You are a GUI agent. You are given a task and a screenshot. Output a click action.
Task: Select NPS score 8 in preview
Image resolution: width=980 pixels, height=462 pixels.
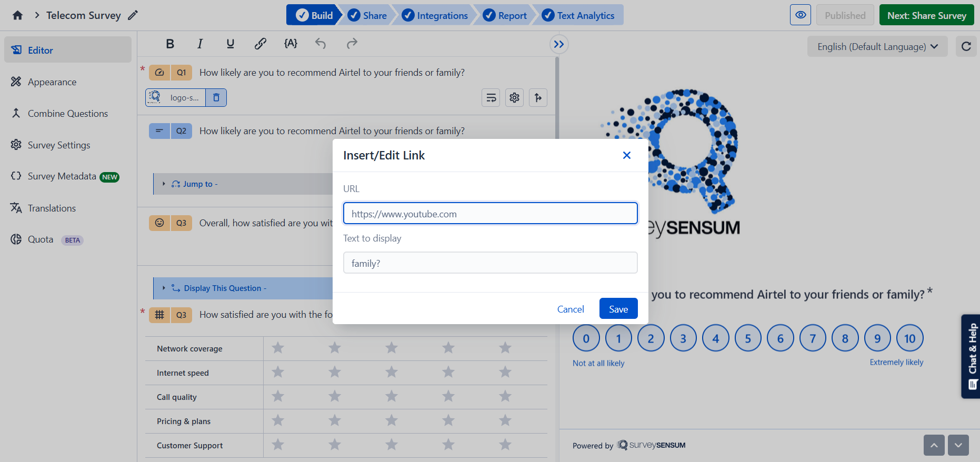pyautogui.click(x=845, y=338)
